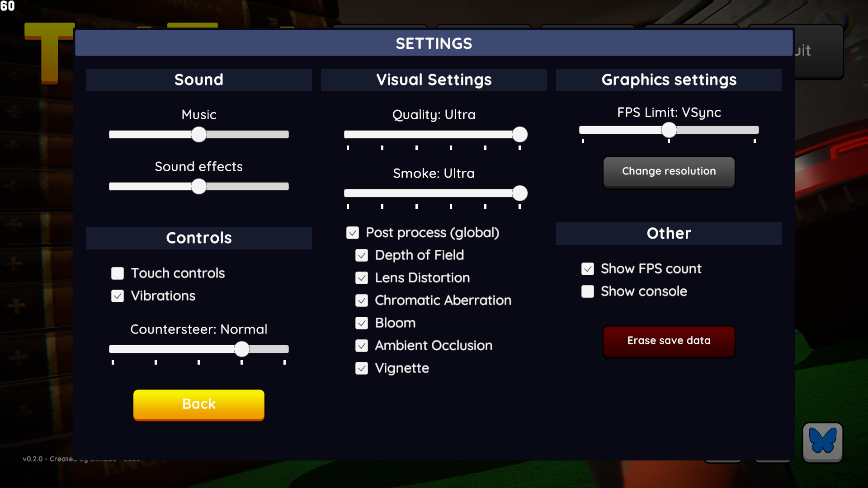Viewport: 868px width, 488px height.
Task: Click the Smoke slider knob
Action: point(520,193)
